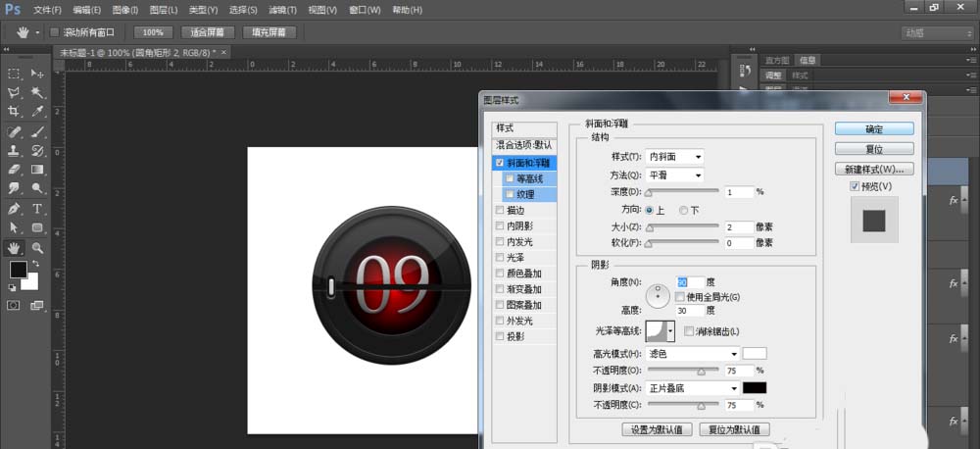Enable the 描边 (Stroke) effect checkbox
Image resolution: width=980 pixels, height=449 pixels.
pyautogui.click(x=501, y=211)
